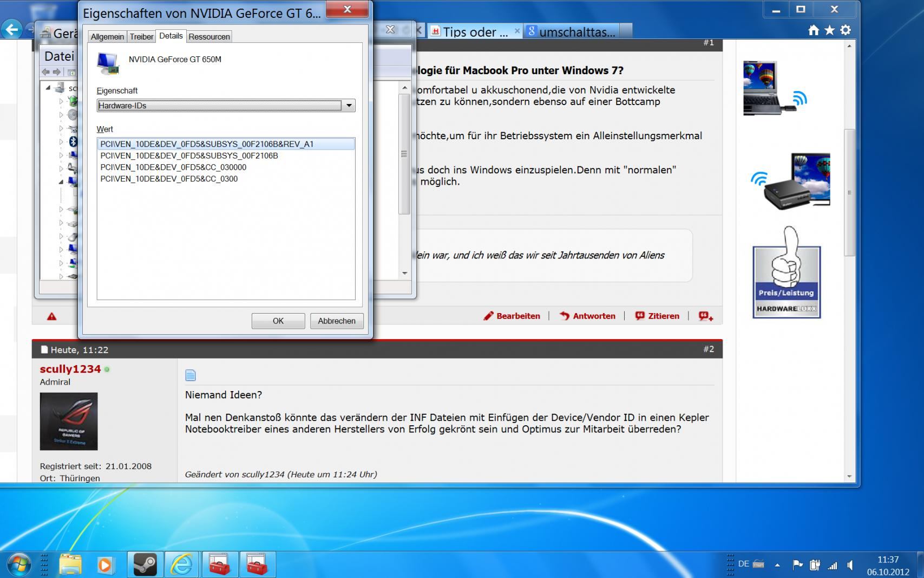
Task: Click the Zitieren link in post #1
Action: click(x=657, y=316)
